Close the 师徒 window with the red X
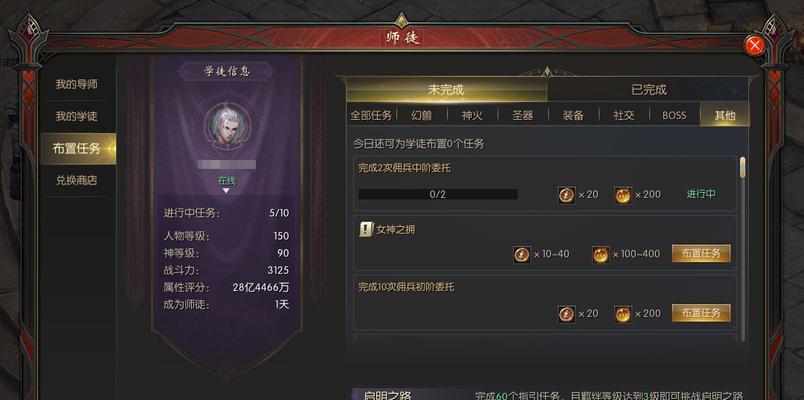Screen dimensions: 804x400 (754, 46)
